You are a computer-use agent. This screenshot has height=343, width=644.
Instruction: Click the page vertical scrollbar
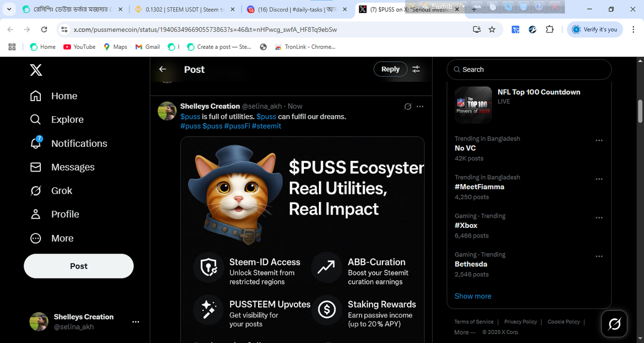pyautogui.click(x=640, y=111)
